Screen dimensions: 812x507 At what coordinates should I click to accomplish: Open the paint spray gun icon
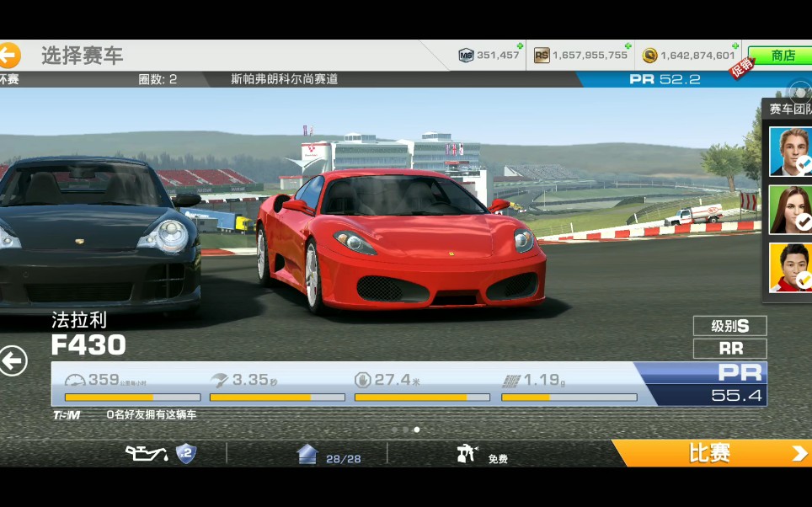pos(467,454)
